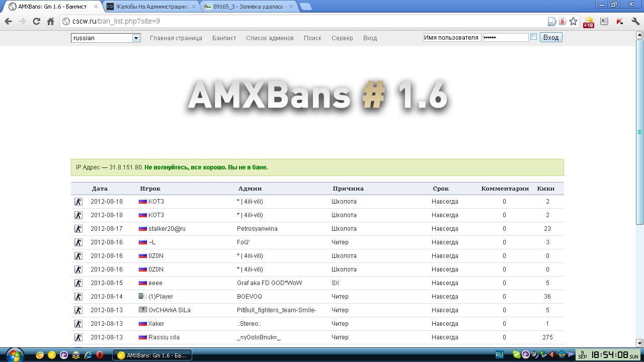Click the taskbar clock showing 18:54:08
The height and width of the screenshot is (362, 644).
click(x=609, y=355)
